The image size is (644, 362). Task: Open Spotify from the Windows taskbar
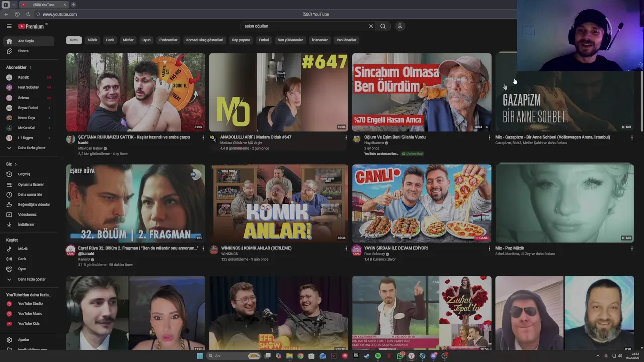pyautogui.click(x=378, y=356)
